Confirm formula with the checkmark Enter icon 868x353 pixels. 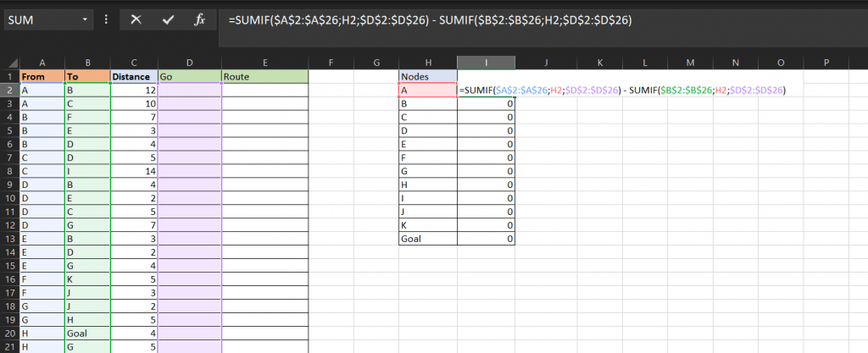(x=167, y=19)
